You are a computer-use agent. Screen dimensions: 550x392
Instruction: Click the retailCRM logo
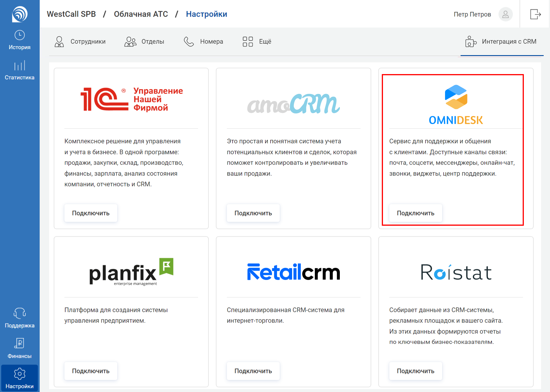(294, 272)
